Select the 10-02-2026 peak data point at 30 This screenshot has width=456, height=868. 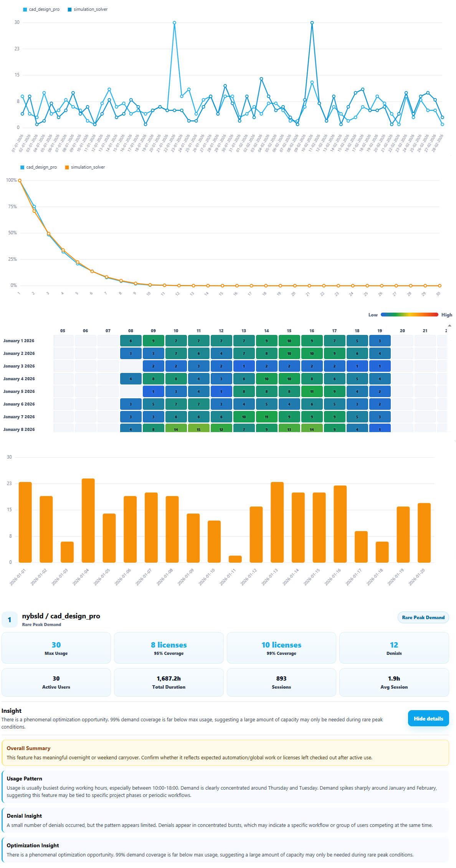[312, 23]
